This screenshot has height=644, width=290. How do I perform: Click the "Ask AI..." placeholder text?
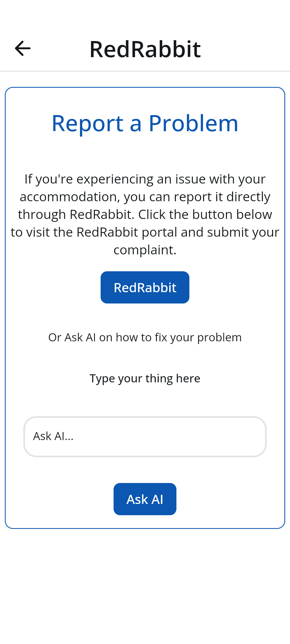53,436
